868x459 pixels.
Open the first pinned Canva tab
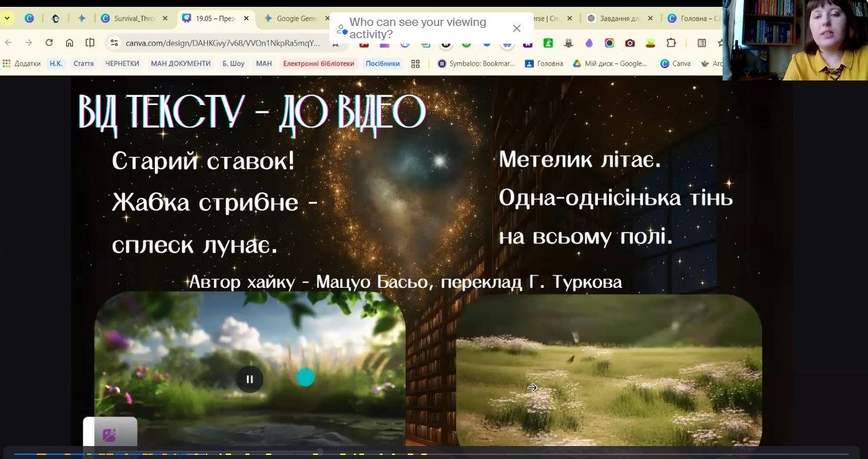[29, 18]
